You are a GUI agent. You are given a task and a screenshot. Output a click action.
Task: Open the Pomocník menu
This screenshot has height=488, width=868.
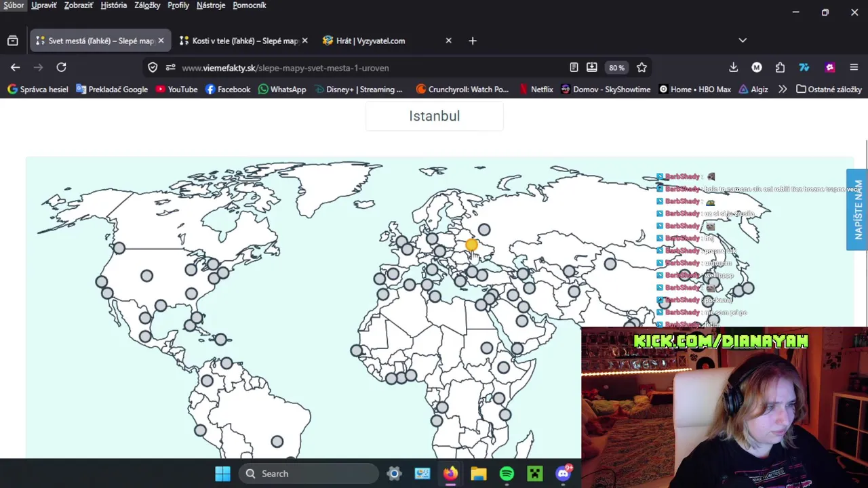tap(250, 5)
